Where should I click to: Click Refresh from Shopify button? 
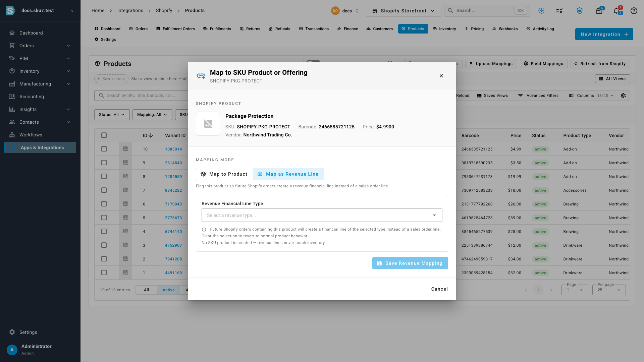tap(600, 64)
